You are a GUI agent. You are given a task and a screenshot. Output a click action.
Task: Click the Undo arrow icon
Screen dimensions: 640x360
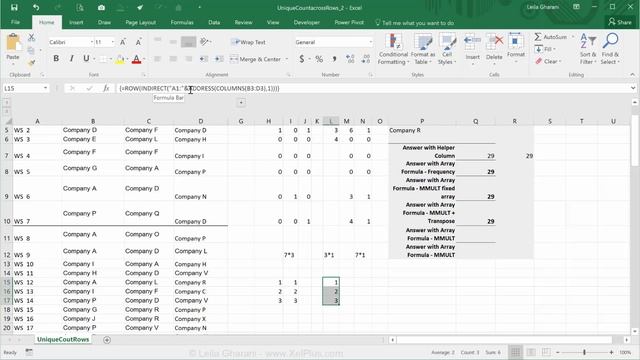(36, 7)
